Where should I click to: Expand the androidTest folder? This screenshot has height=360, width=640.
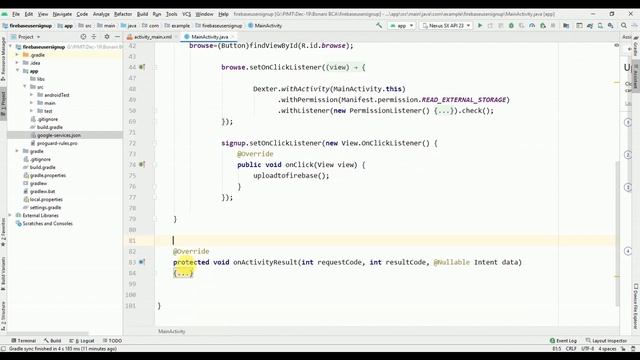pyautogui.click(x=32, y=95)
